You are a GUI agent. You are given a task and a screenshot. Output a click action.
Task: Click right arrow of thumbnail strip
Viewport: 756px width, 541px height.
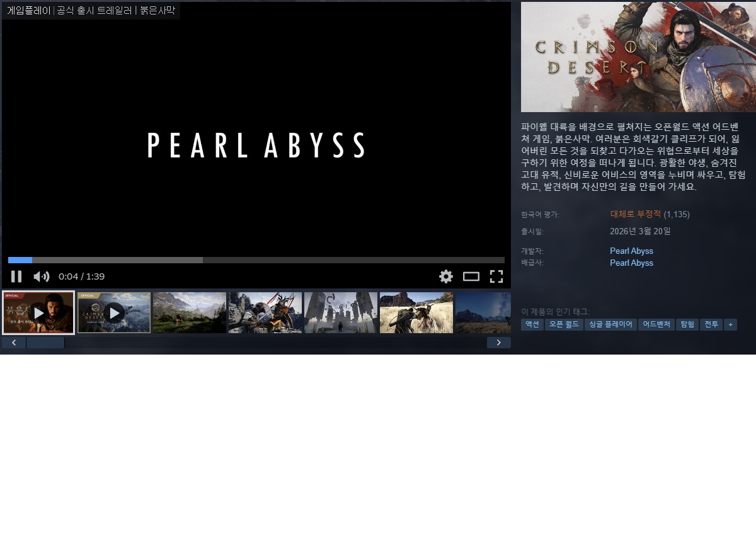click(x=499, y=343)
